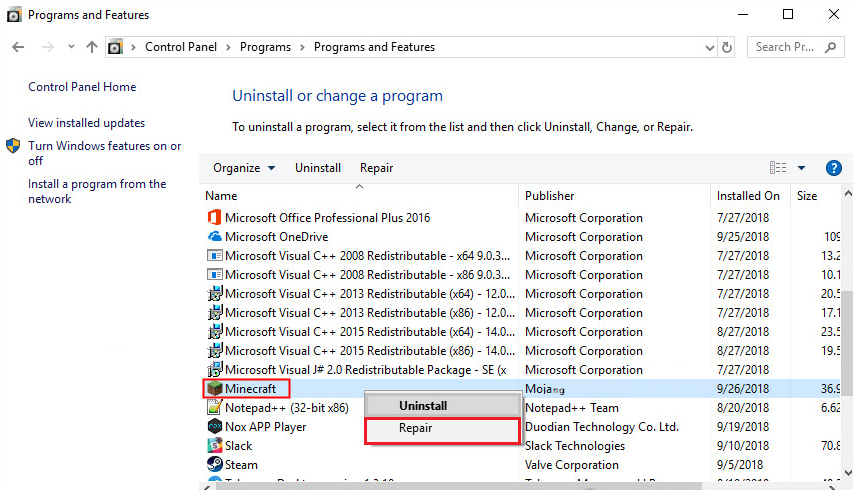Click Valve Corporation publisher cell
The image size is (853, 490).
tap(572, 465)
